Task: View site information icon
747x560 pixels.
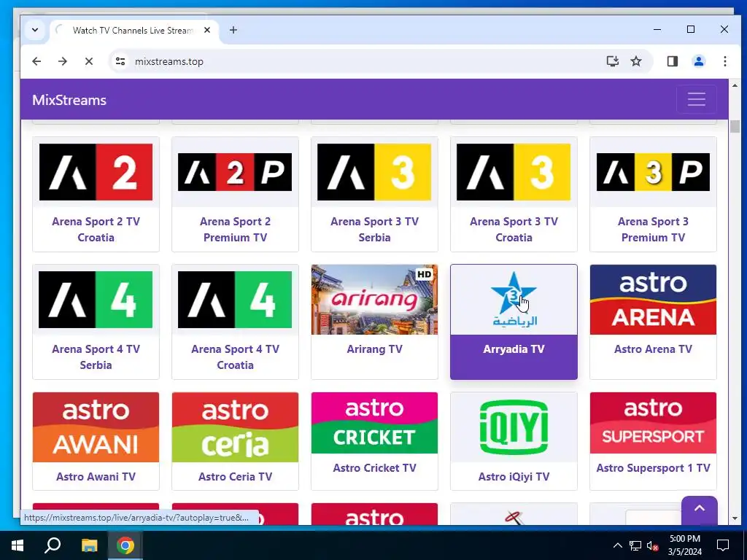Action: (x=120, y=61)
